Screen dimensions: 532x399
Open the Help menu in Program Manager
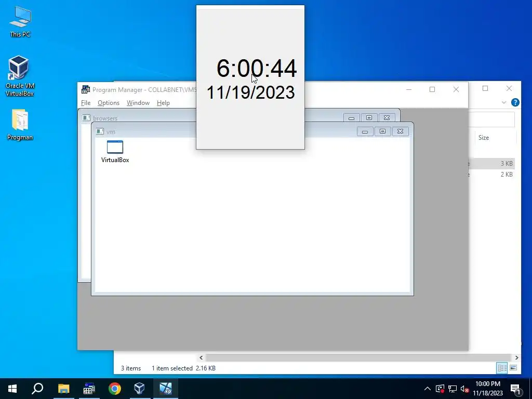(x=163, y=103)
